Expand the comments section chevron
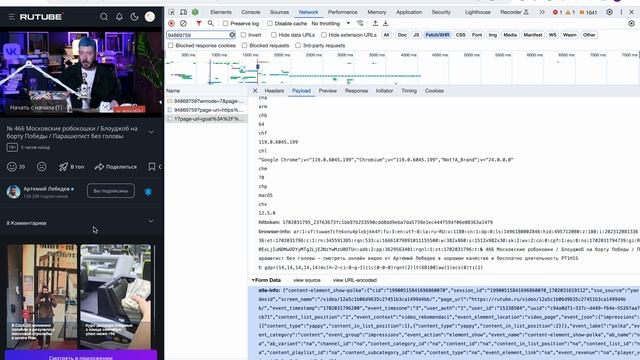 click(x=151, y=221)
